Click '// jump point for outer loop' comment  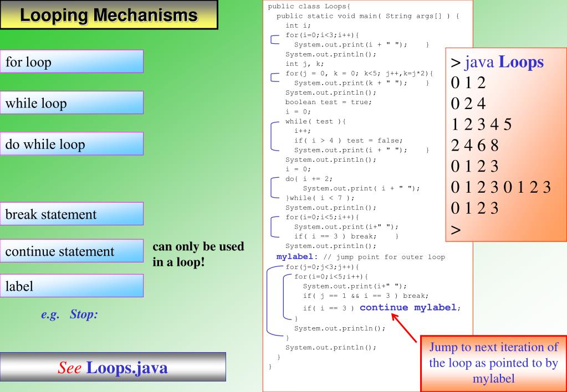tap(385, 257)
